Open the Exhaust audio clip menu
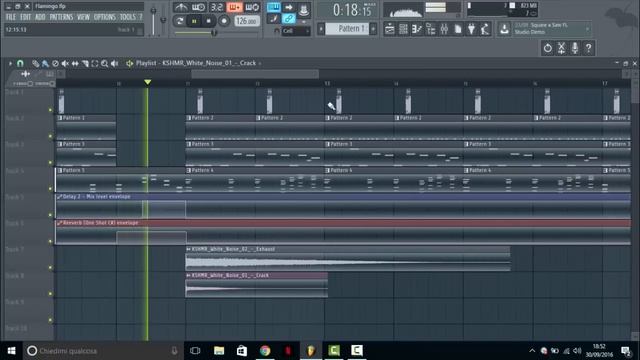The height and width of the screenshot is (360, 640). [189, 249]
